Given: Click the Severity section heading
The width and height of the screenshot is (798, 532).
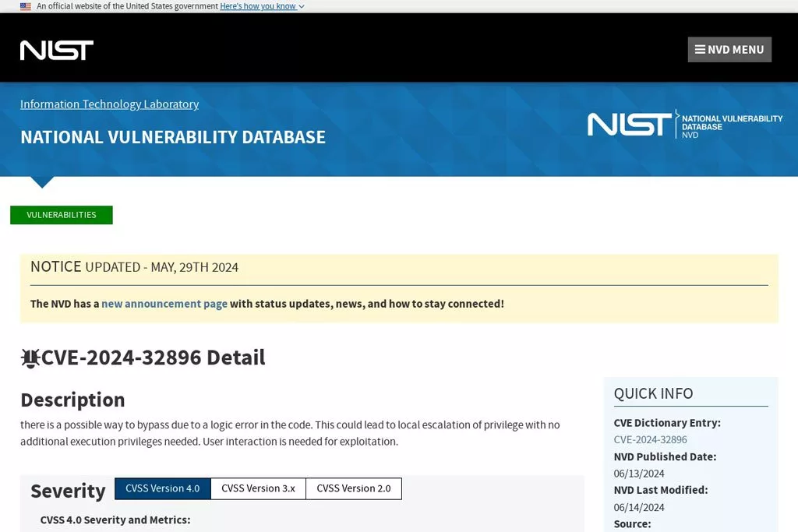Looking at the screenshot, I should [68, 491].
